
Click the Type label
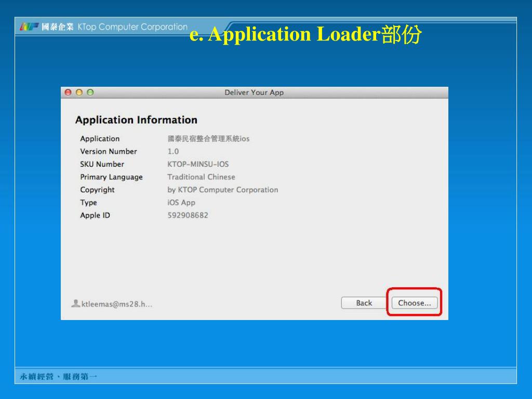88,203
